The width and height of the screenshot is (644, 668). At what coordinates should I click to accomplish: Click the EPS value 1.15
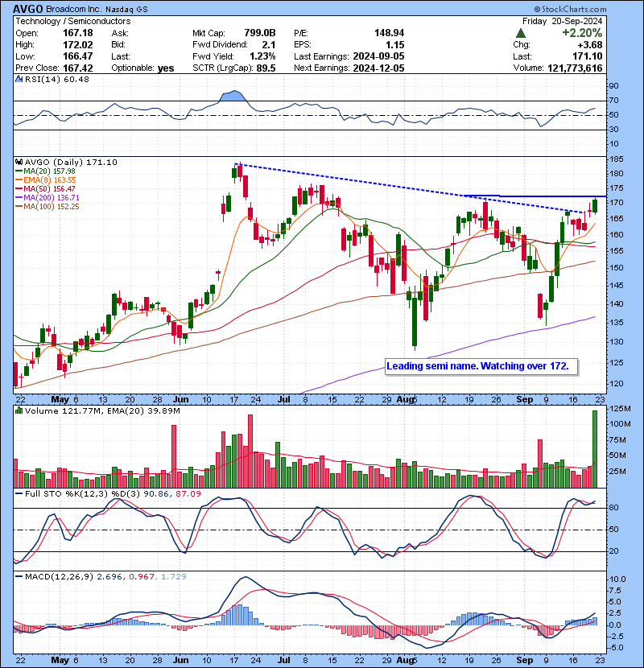tap(395, 45)
